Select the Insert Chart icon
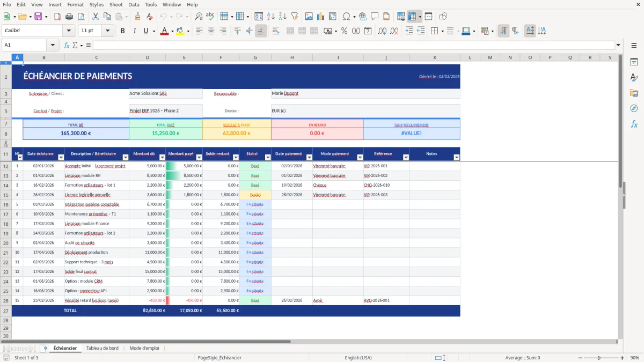The image size is (644, 362). click(320, 16)
